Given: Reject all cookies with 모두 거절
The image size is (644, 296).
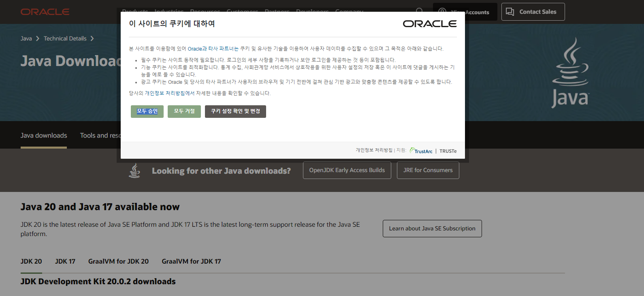Looking at the screenshot, I should pos(184,111).
